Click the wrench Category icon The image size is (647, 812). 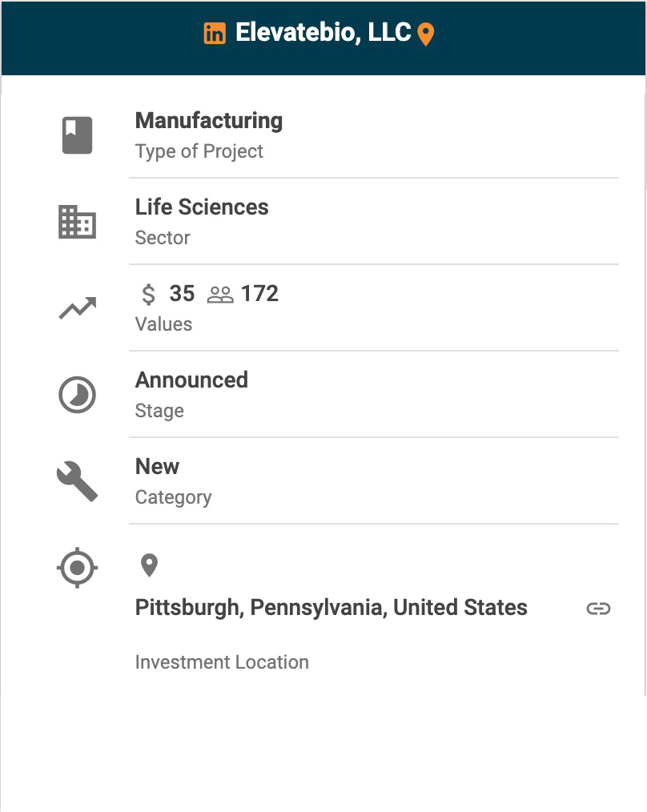pos(78,481)
